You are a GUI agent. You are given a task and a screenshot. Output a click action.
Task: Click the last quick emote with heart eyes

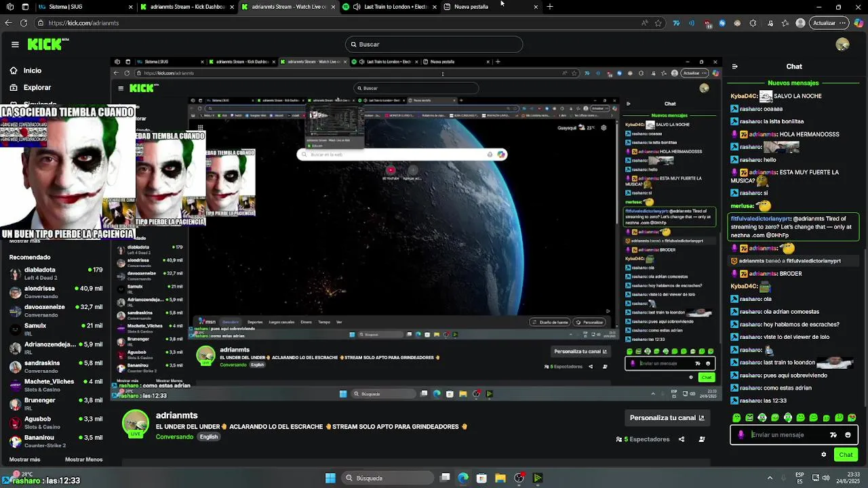(852, 418)
